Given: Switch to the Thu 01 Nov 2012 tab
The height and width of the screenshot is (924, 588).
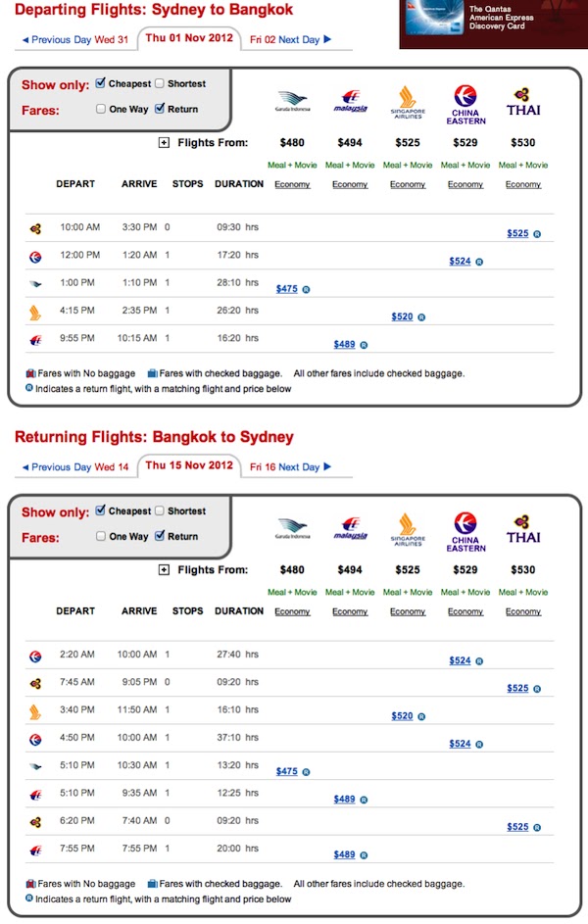Looking at the screenshot, I should tap(189, 38).
